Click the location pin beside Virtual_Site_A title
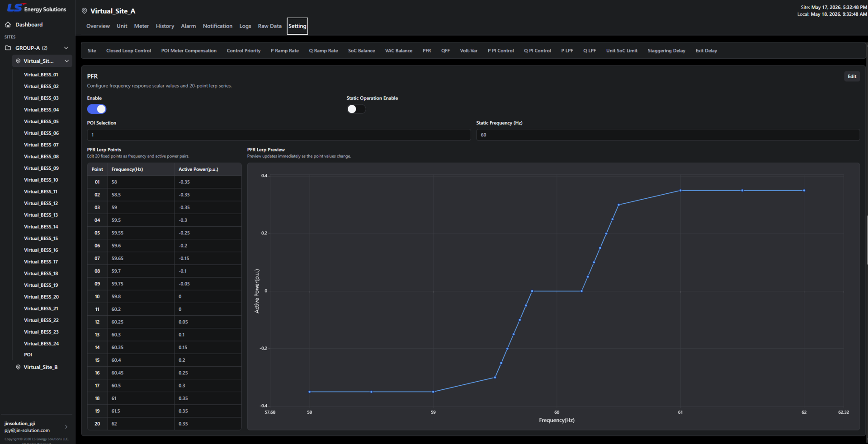Viewport: 868px width, 444px height. (x=84, y=11)
